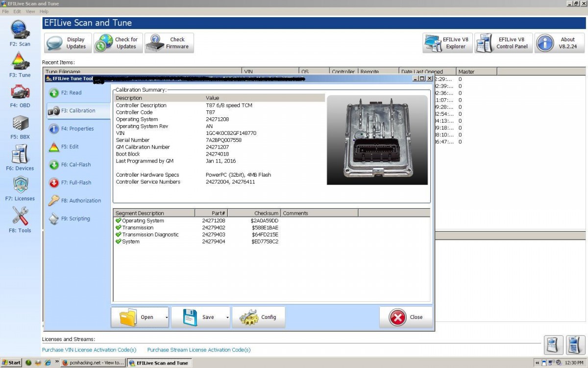The height and width of the screenshot is (368, 588).
Task: Click the controller module image
Action: pos(377,140)
